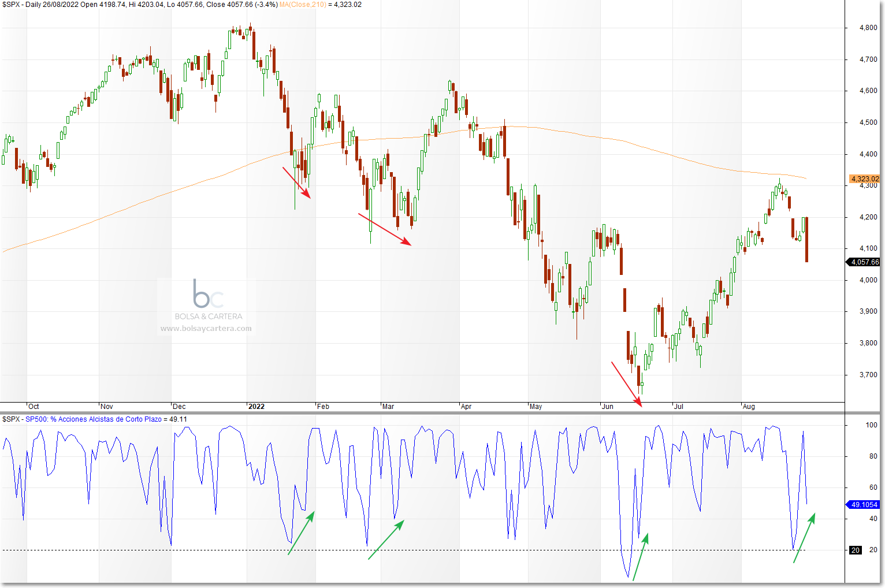Click the 40 level on indicator axis
The height and width of the screenshot is (588, 885).
873,519
